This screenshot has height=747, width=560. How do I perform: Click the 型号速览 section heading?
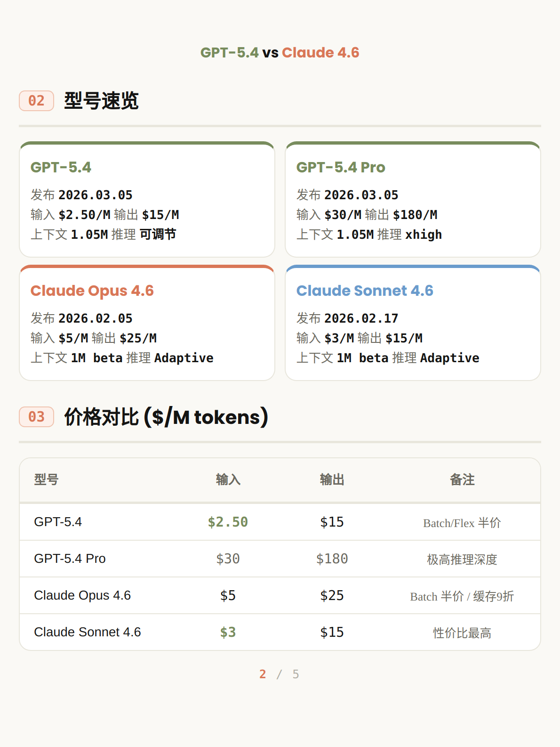point(101,101)
